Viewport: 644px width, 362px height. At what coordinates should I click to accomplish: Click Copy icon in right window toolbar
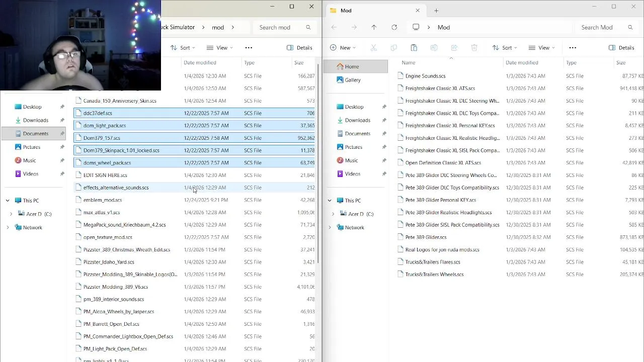pyautogui.click(x=393, y=48)
